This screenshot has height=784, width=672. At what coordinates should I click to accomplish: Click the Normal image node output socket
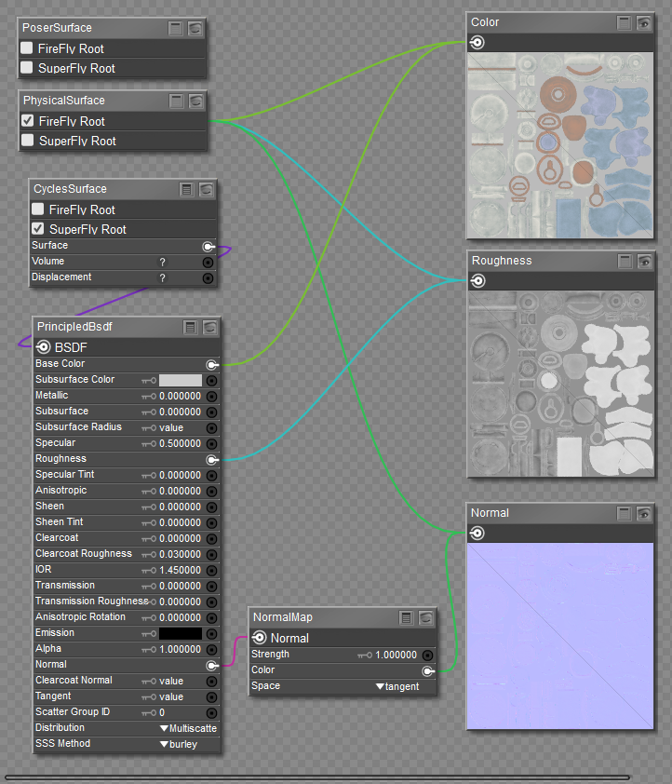(x=477, y=534)
